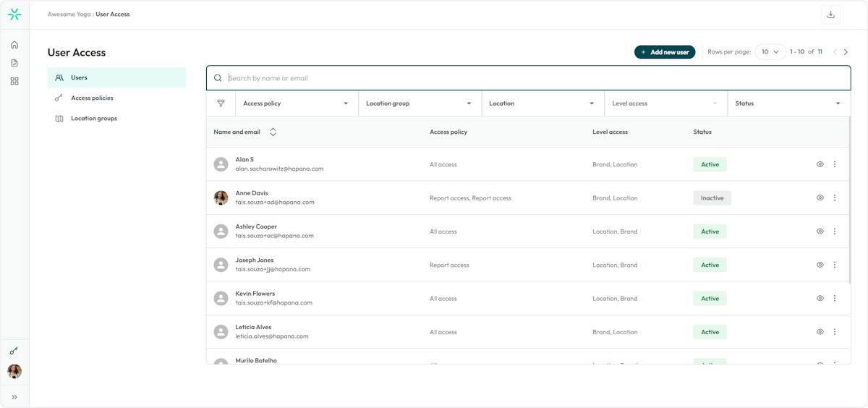Click eye icon for Leticia Alves row
Image resolution: width=868 pixels, height=408 pixels.
point(820,332)
